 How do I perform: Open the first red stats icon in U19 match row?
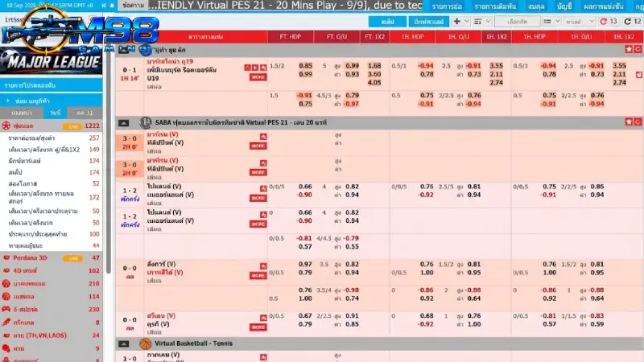(247, 68)
